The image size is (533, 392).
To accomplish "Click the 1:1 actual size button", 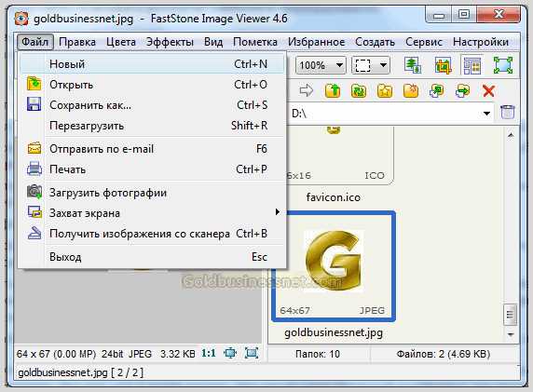I will point(209,354).
